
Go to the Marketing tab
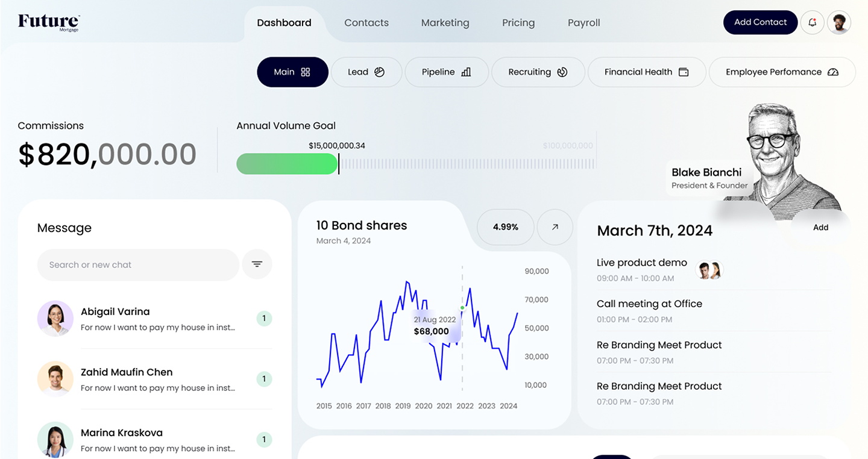coord(445,23)
